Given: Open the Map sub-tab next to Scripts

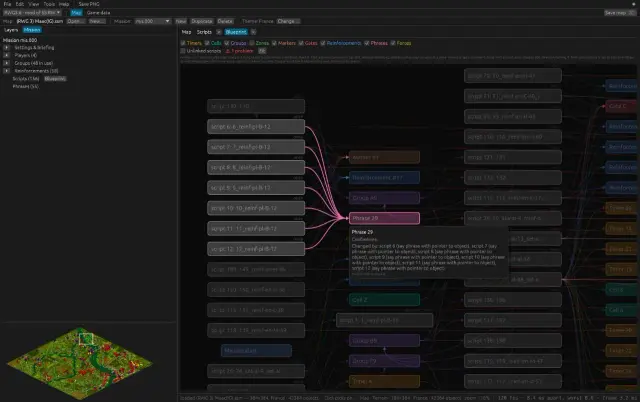Looking at the screenshot, I should [186, 32].
